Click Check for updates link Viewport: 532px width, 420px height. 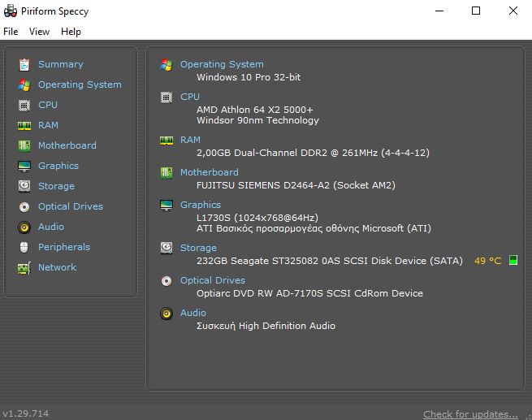[x=470, y=414]
